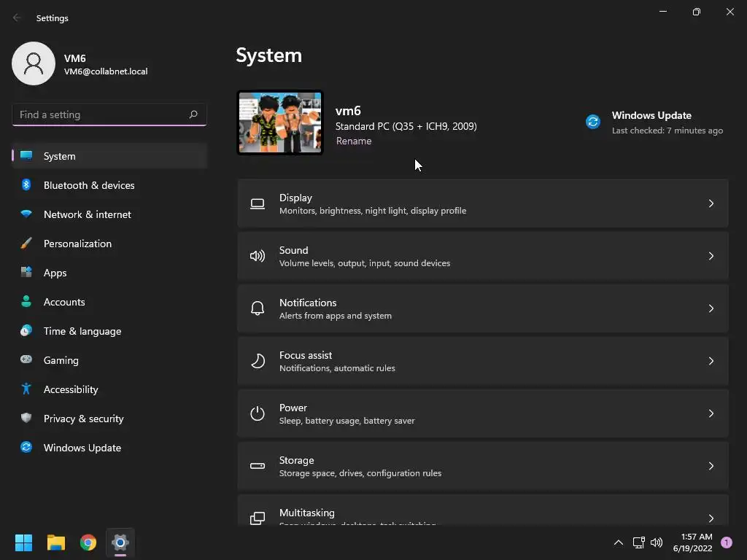
Task: Click the Power icon in settings list
Action: 258,413
